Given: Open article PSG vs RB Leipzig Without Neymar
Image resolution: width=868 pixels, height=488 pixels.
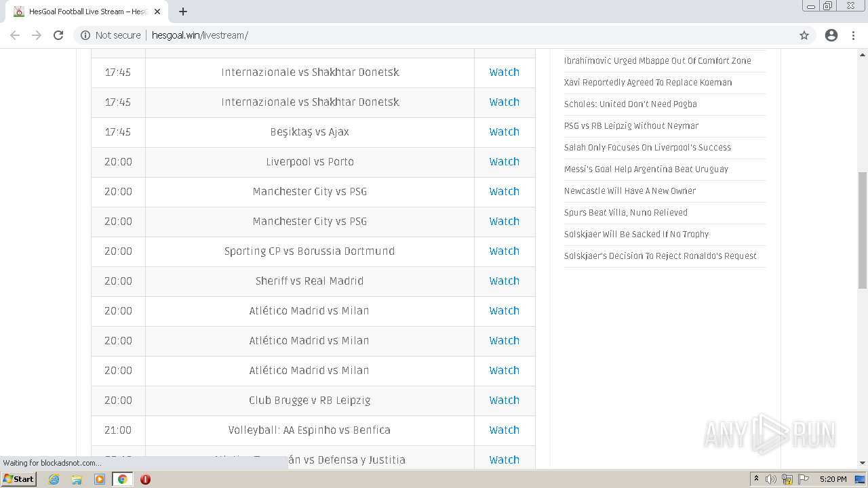Looking at the screenshot, I should (x=631, y=126).
